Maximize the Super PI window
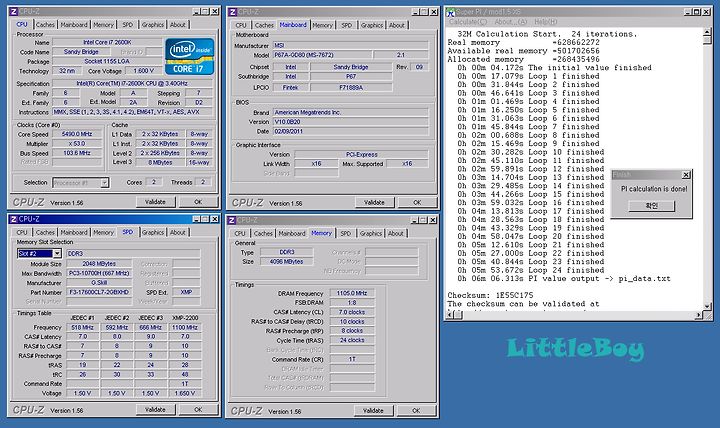 (x=696, y=12)
